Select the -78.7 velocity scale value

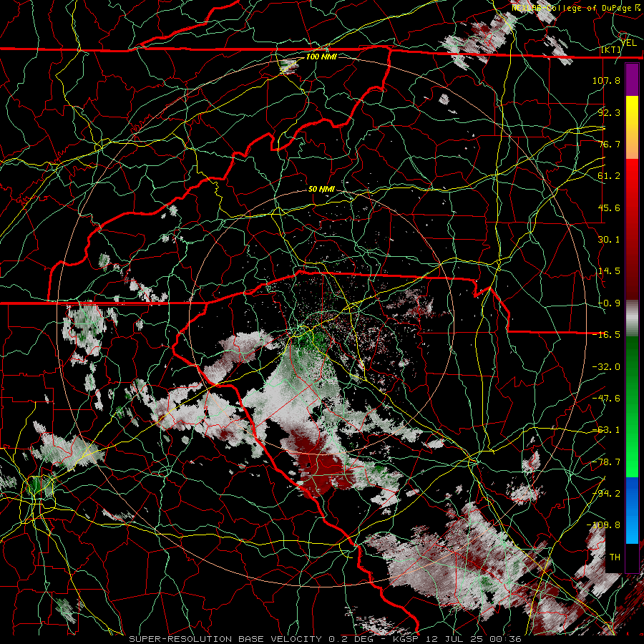click(606, 462)
